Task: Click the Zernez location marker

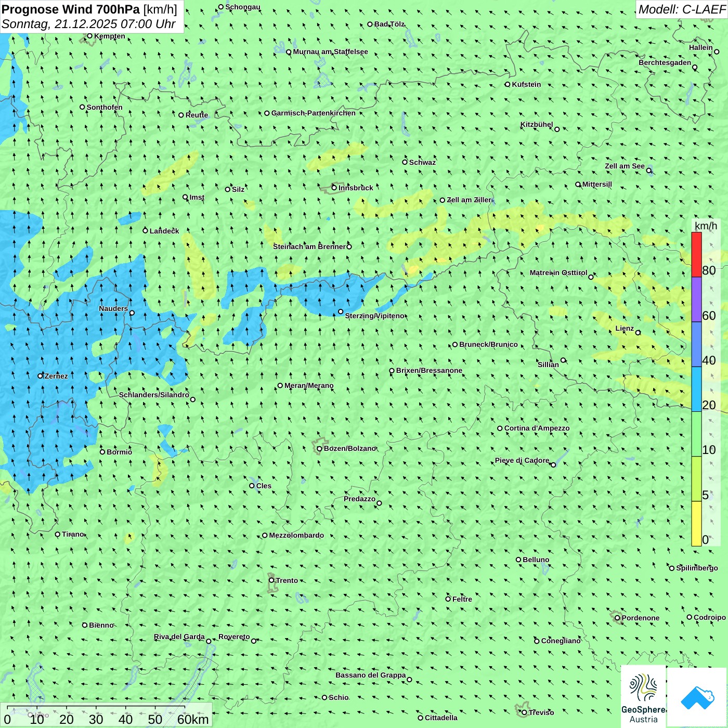Action: coord(41,375)
